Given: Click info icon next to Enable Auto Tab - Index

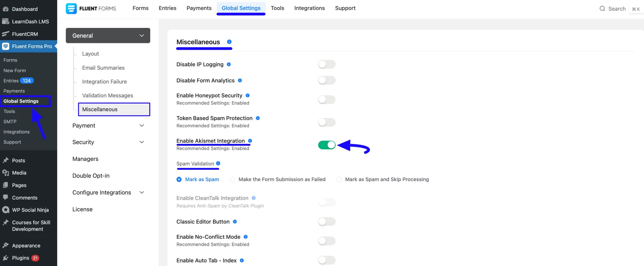Looking at the screenshot, I should [x=242, y=260].
